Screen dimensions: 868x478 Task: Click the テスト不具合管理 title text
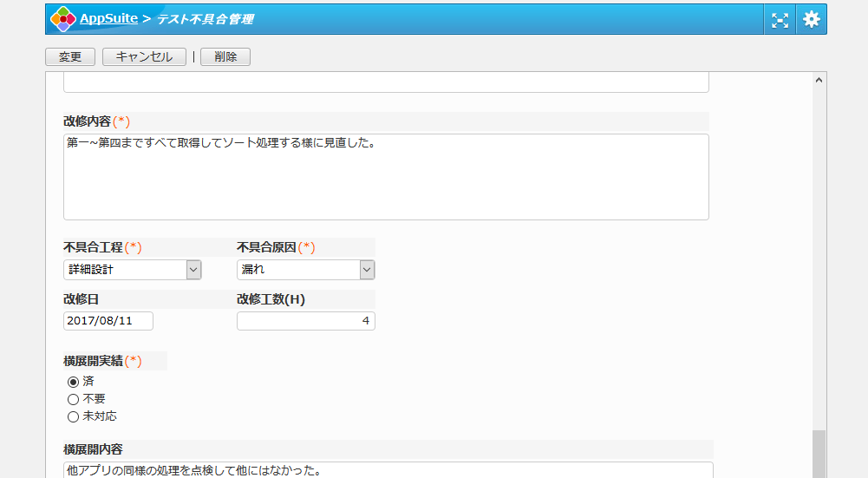[x=205, y=19]
